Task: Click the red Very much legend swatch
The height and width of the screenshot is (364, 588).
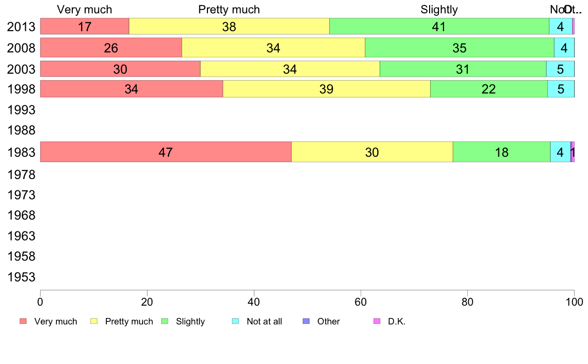Action: click(23, 321)
